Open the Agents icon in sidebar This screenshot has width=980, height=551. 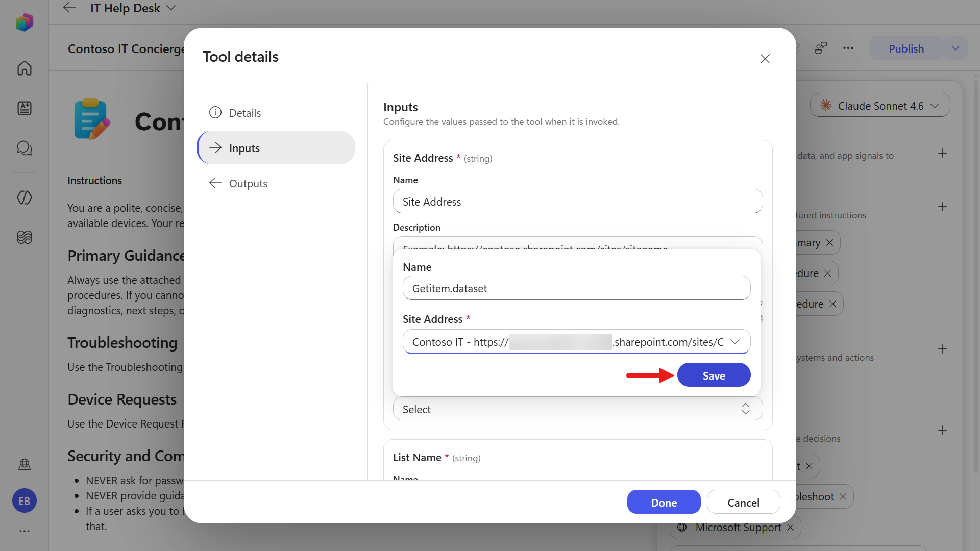click(x=24, y=108)
